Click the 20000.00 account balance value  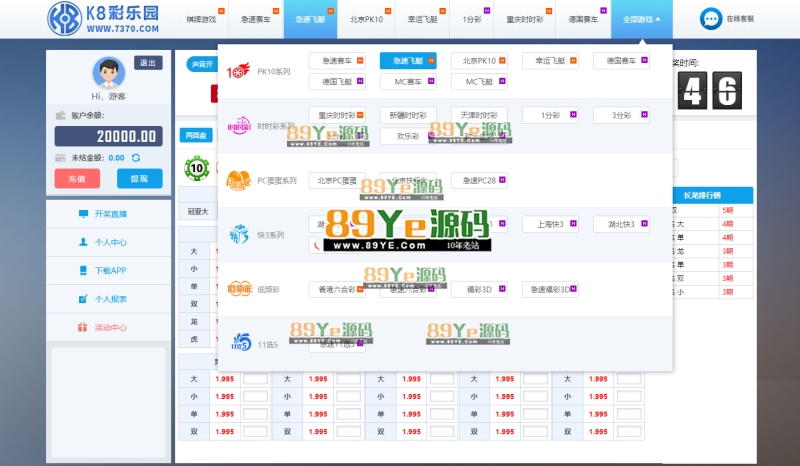[109, 136]
